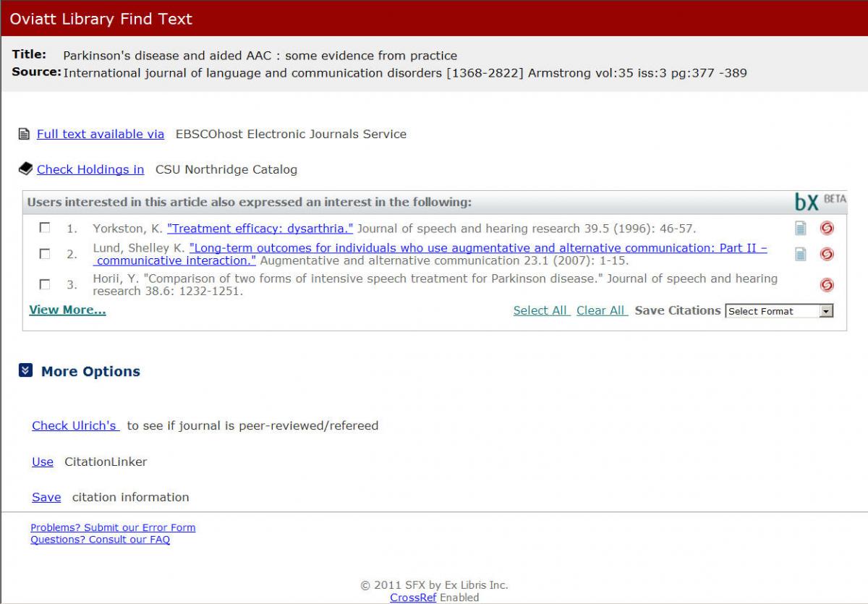
Task: Click Check Ulrich's link
Action: click(x=75, y=425)
